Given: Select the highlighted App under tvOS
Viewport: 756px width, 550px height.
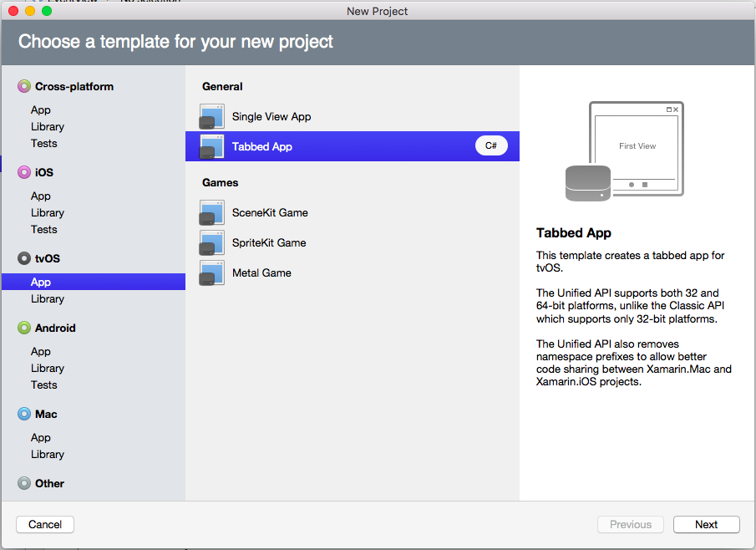Looking at the screenshot, I should [94, 282].
